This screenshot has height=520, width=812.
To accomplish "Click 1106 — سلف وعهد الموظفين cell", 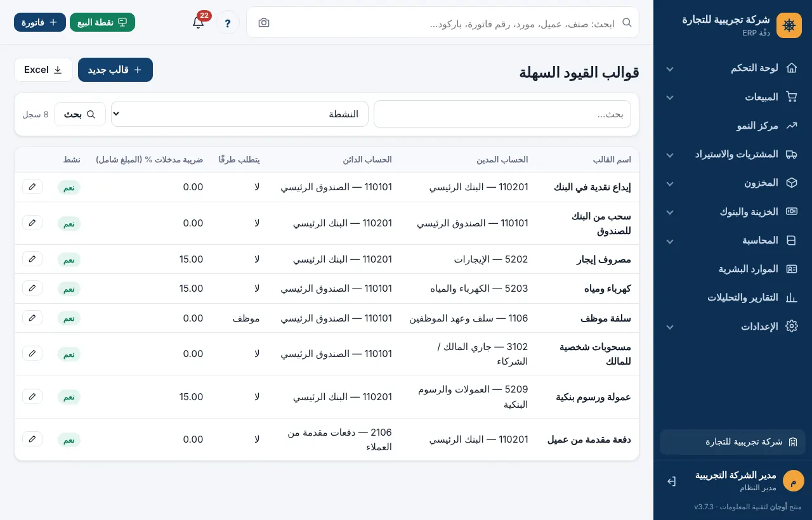I will [x=469, y=318].
